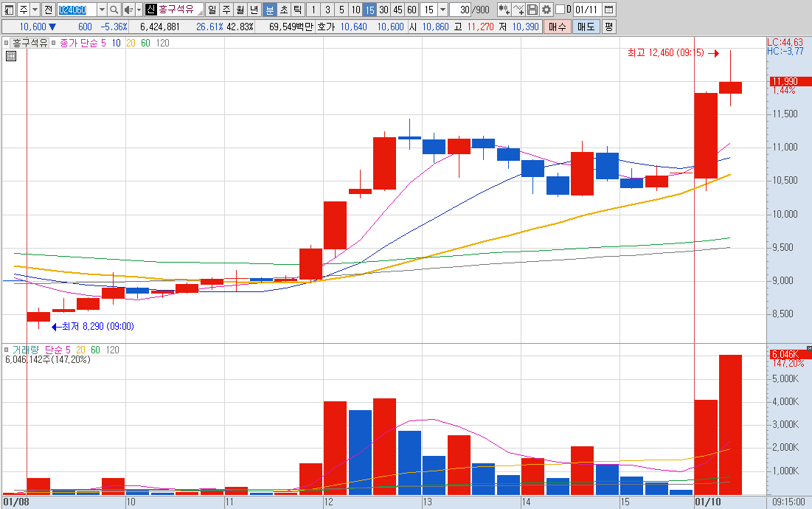Click the price chart 120 moving average label
The image size is (812, 509).
pyautogui.click(x=162, y=43)
